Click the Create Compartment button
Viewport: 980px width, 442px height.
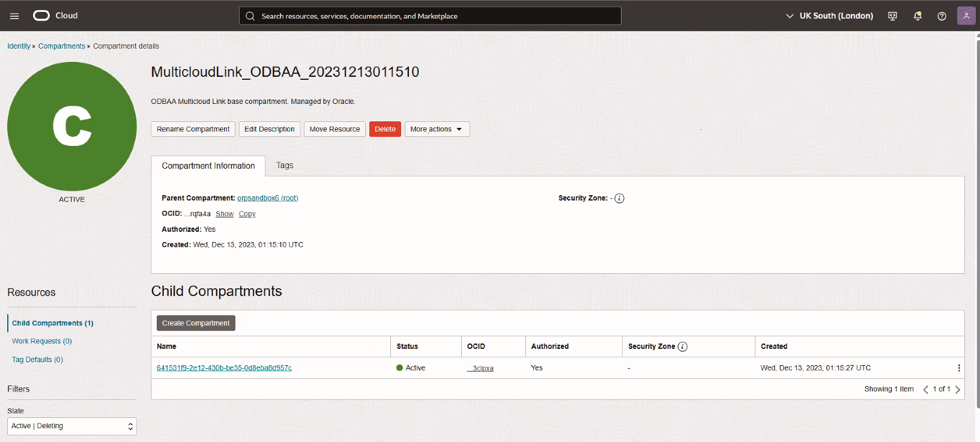coord(196,323)
